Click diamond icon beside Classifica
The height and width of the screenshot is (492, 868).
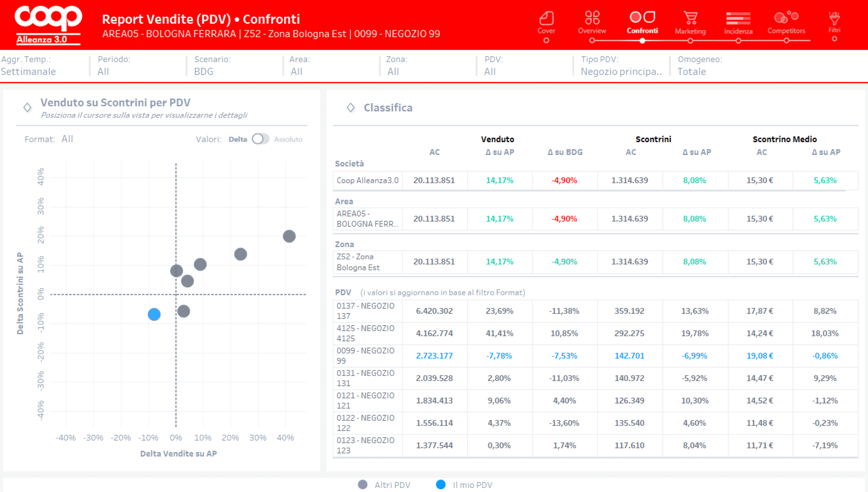click(x=351, y=108)
